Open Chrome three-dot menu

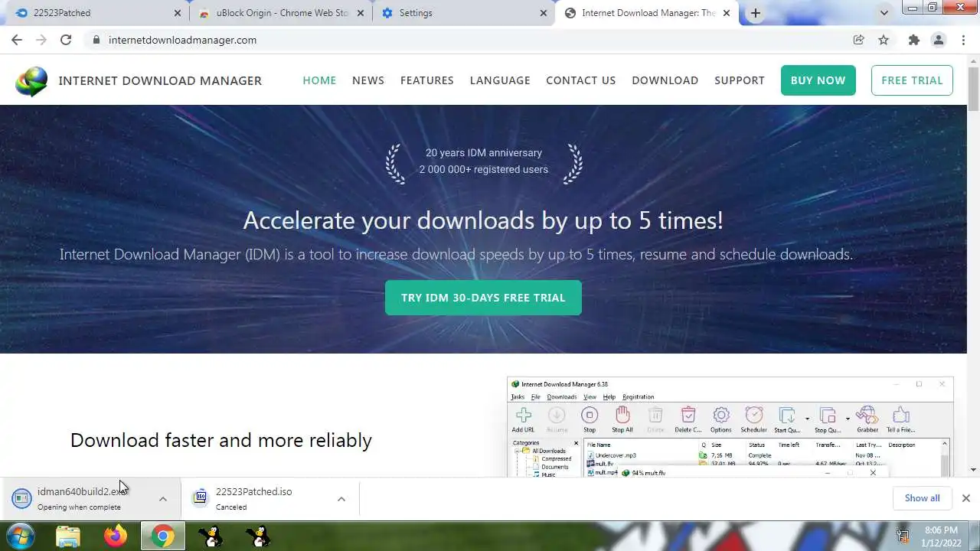point(963,40)
